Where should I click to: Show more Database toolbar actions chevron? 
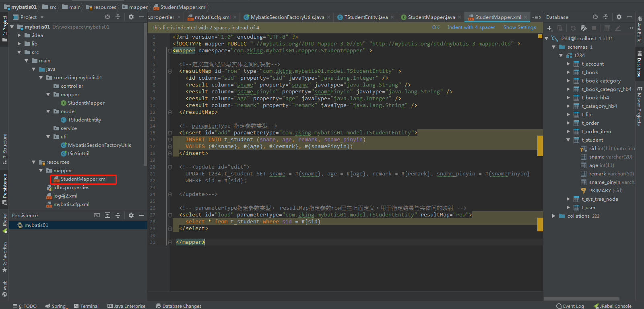(x=631, y=28)
